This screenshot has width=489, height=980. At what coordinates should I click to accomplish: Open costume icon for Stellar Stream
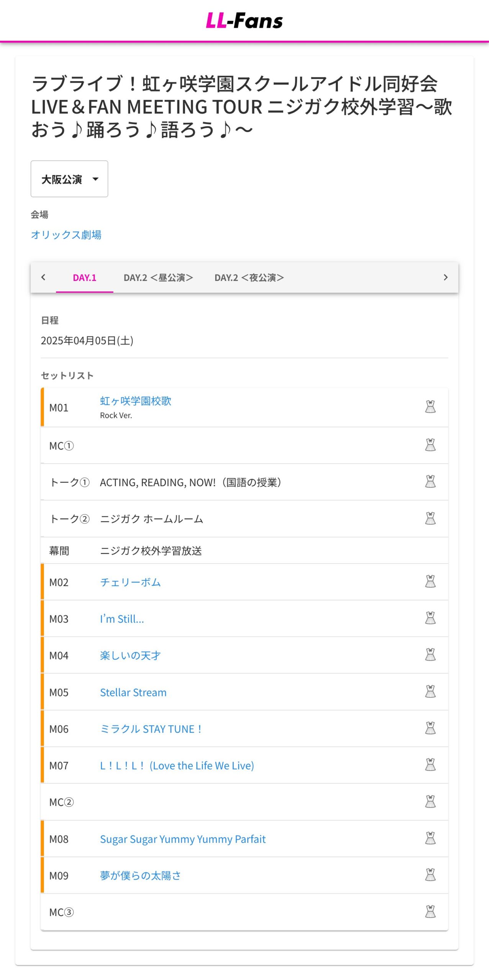click(x=430, y=692)
